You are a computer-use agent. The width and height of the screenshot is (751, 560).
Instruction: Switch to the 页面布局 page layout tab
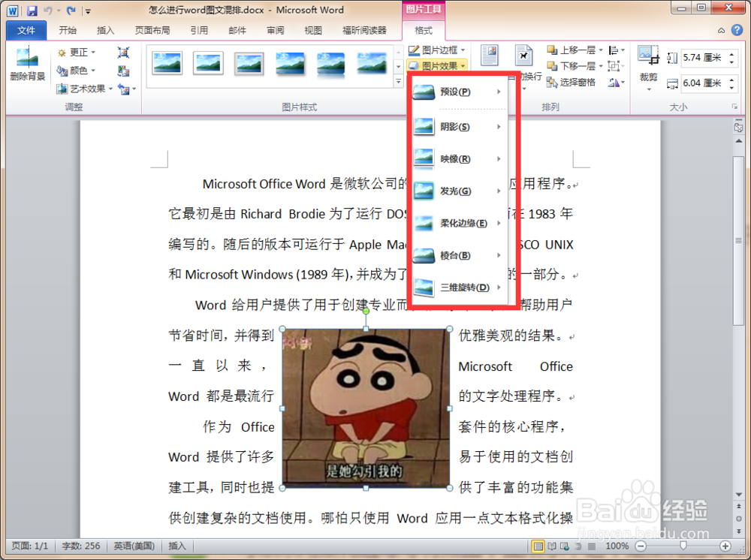[152, 30]
